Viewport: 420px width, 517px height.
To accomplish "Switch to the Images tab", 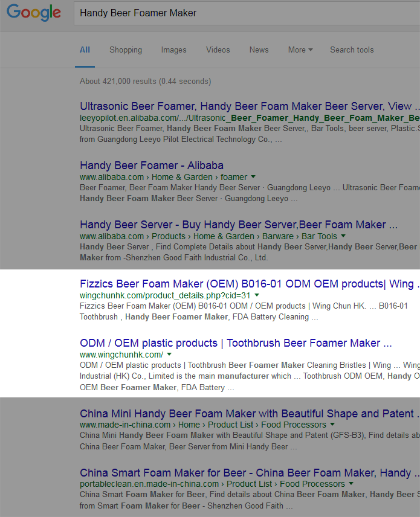I will pos(173,50).
